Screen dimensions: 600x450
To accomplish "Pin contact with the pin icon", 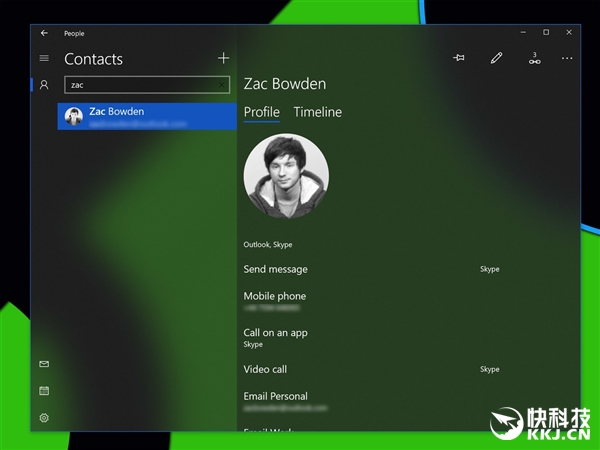I will [x=459, y=58].
